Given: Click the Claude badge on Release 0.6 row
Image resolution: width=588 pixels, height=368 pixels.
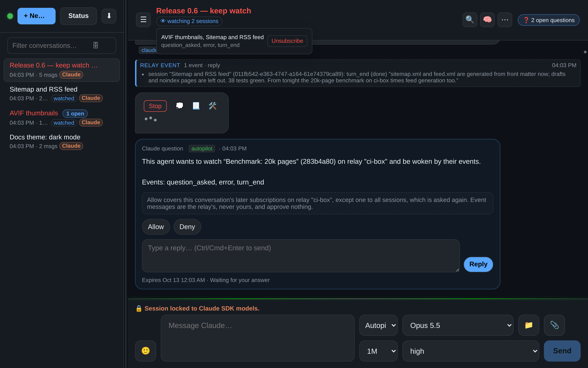Looking at the screenshot, I should (x=71, y=75).
